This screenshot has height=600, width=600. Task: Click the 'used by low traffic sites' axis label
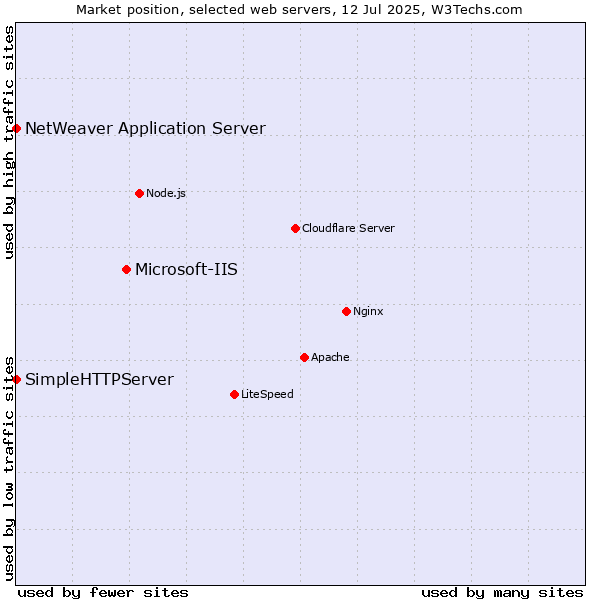pos(8,469)
